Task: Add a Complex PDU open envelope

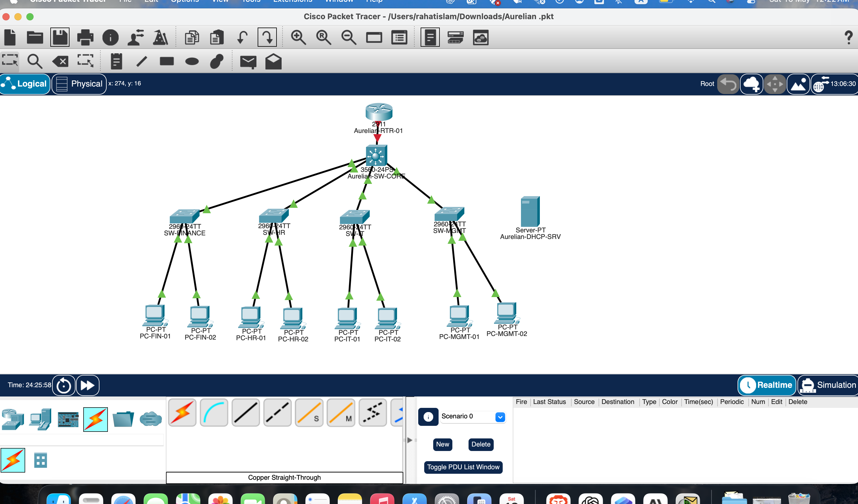Action: (x=274, y=61)
